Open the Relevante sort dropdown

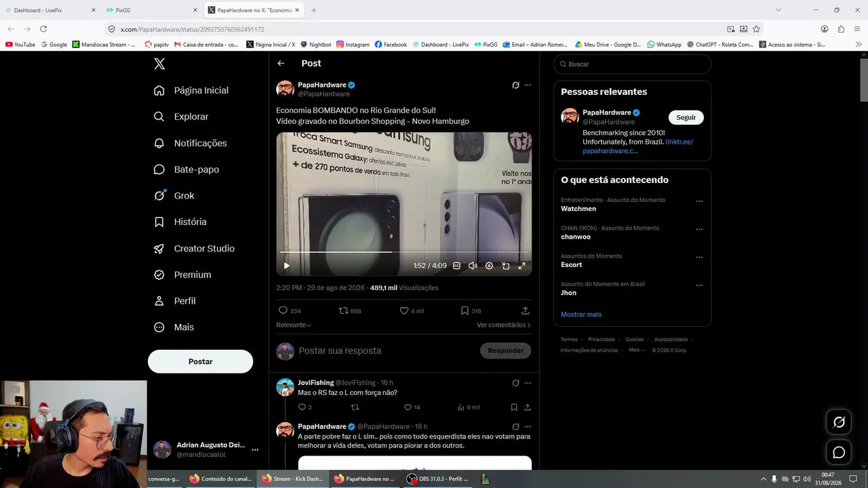(x=294, y=325)
